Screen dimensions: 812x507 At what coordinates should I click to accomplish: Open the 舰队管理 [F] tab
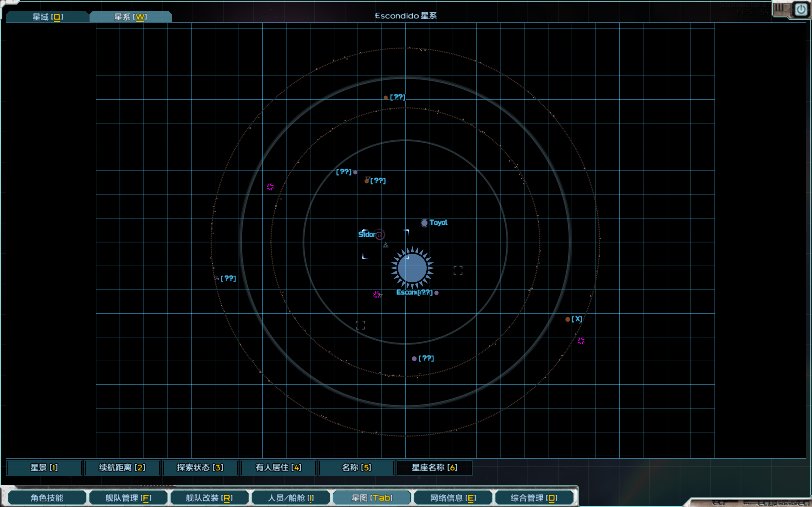128,498
